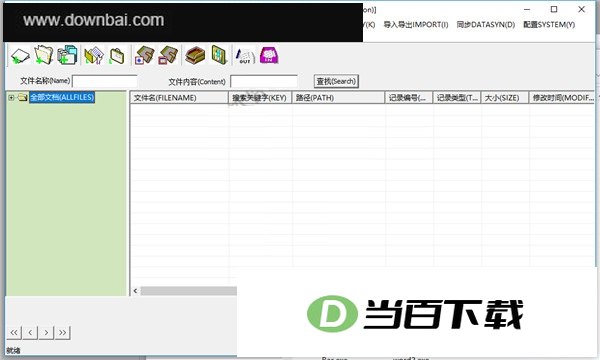Viewport: 600px width, 360px height.
Task: Focus the 文件内容(Content) input field
Action: point(264,81)
